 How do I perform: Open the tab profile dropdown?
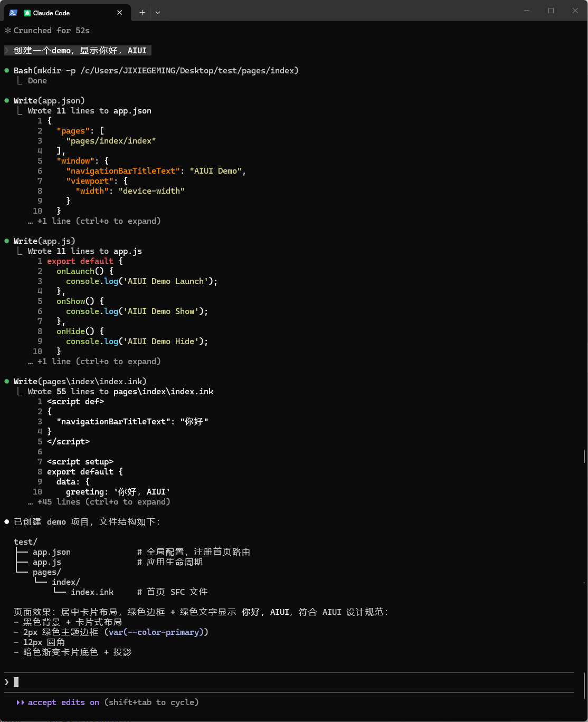(158, 13)
